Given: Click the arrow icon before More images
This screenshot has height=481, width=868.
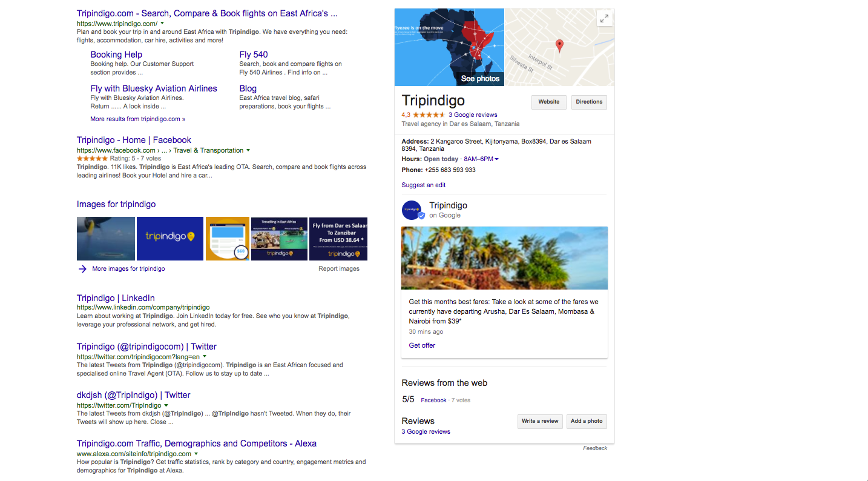Looking at the screenshot, I should (x=82, y=269).
